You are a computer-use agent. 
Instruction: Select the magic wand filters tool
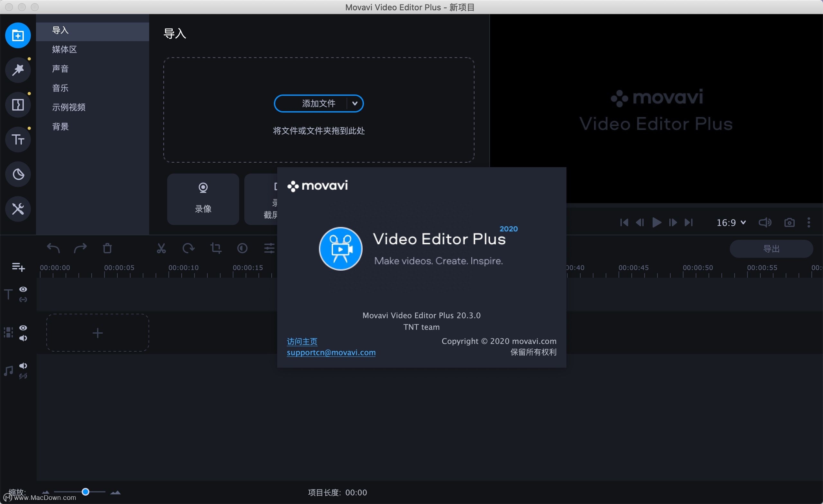click(18, 70)
